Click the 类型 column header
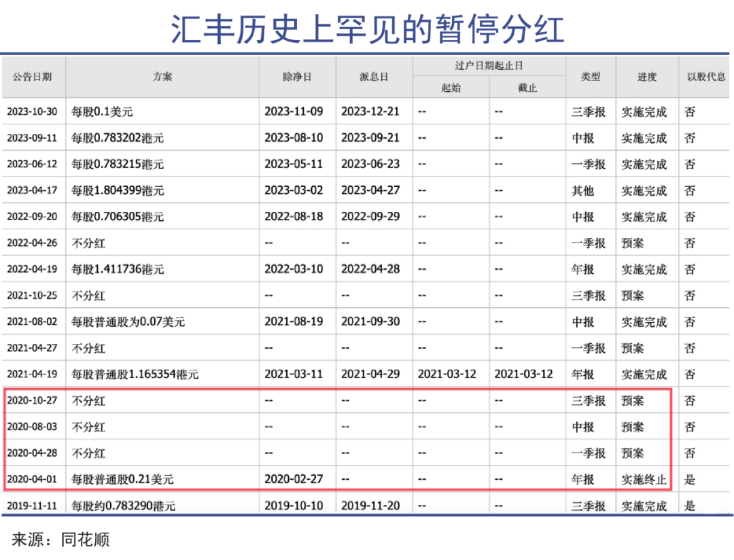Viewport: 734px width, 560px height. point(591,77)
